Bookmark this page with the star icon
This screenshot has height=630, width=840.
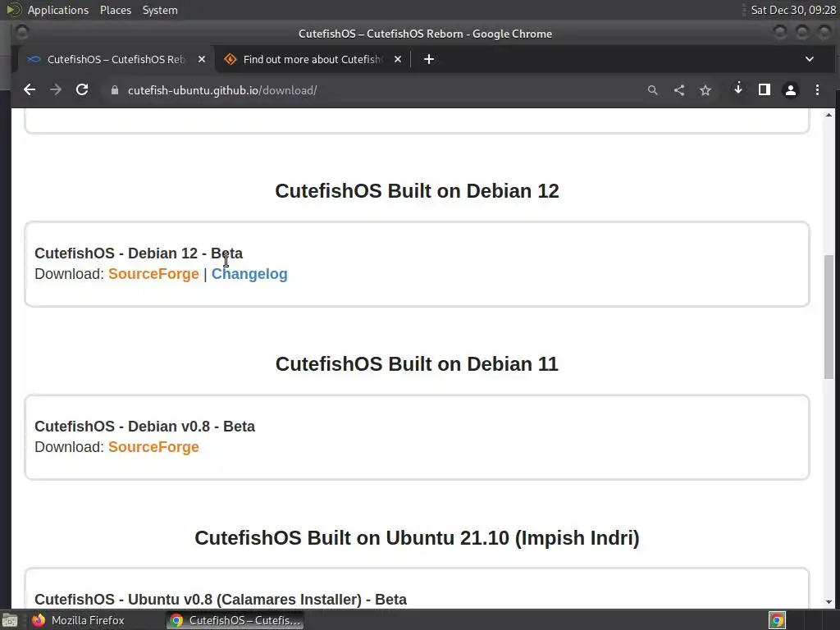pyautogui.click(x=705, y=90)
